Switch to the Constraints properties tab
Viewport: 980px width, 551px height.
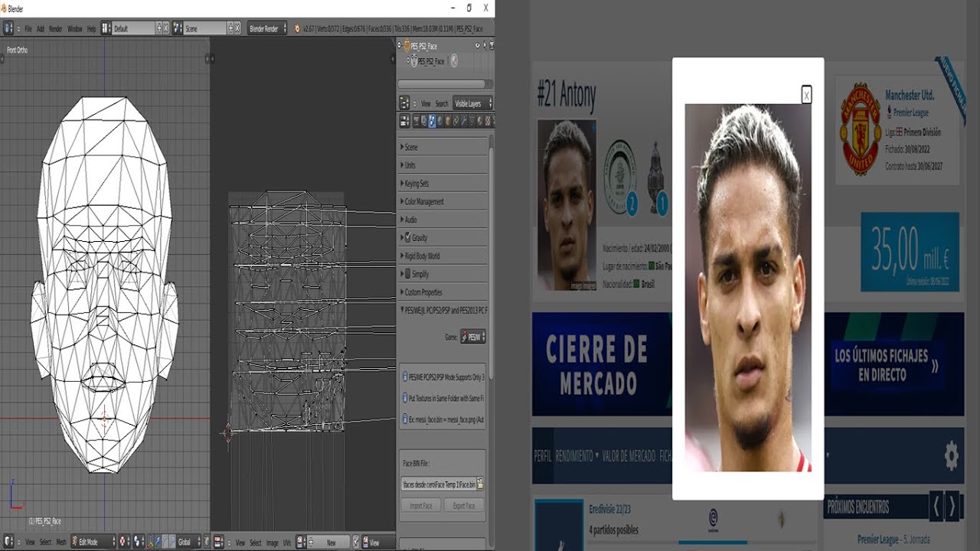tap(456, 121)
